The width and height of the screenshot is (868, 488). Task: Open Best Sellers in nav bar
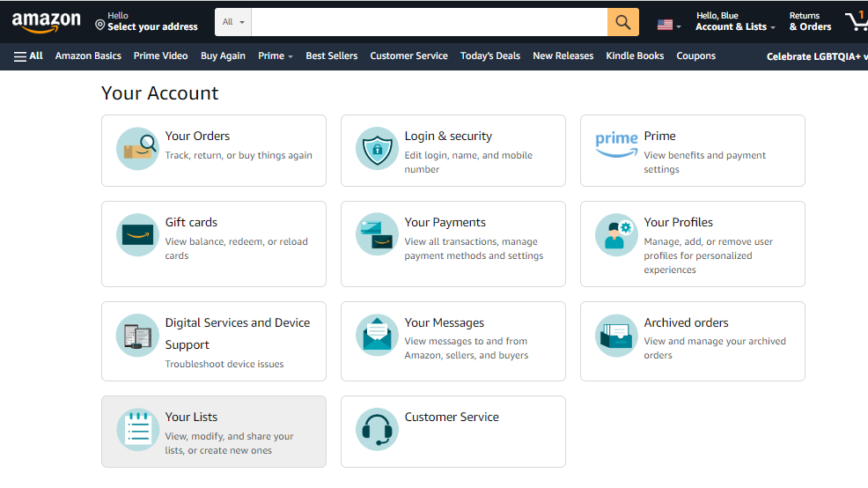coord(332,56)
